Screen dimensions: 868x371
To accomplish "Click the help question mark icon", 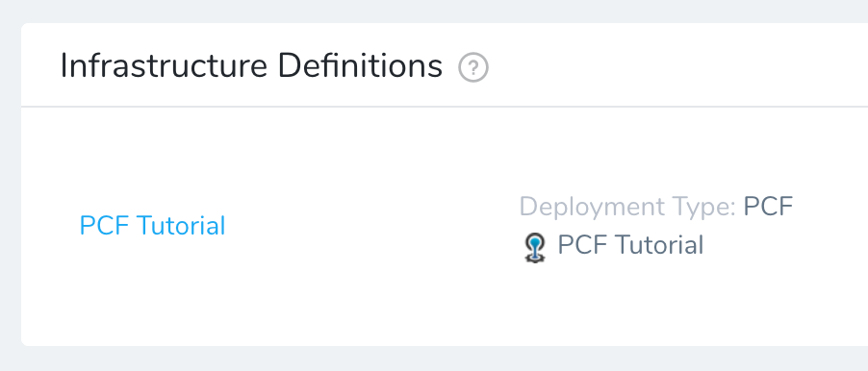I will [473, 68].
